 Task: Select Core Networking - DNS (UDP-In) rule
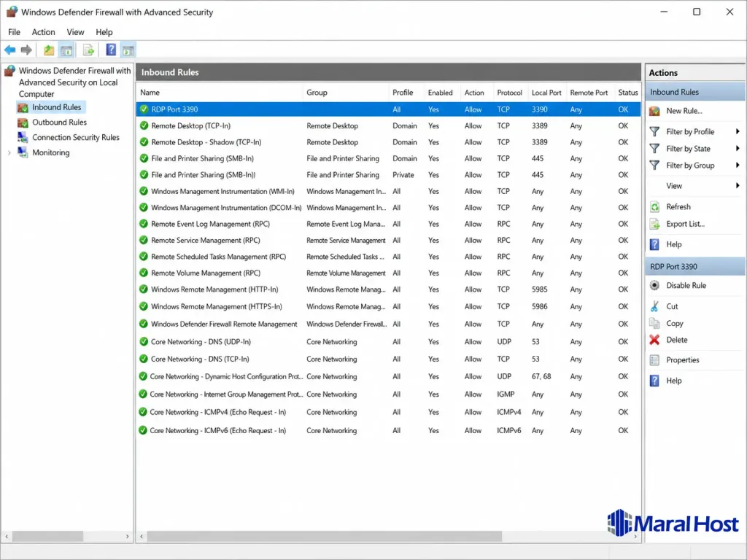(x=388, y=341)
